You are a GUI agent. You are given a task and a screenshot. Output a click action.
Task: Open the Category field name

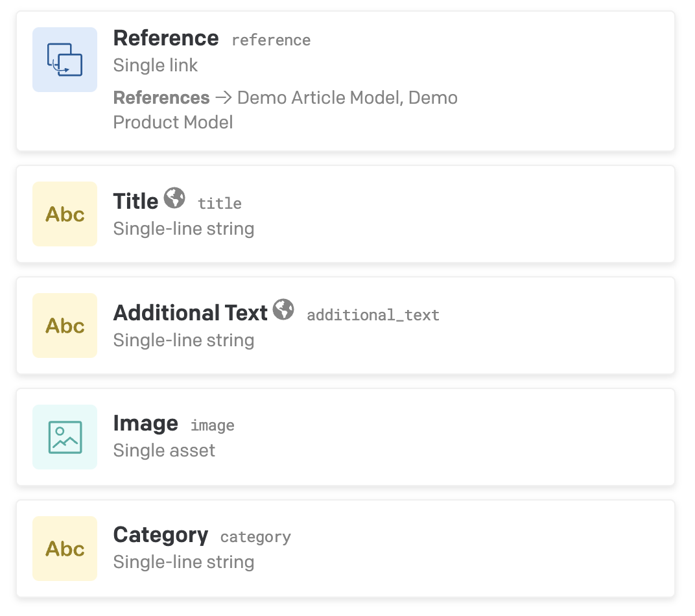tap(160, 535)
